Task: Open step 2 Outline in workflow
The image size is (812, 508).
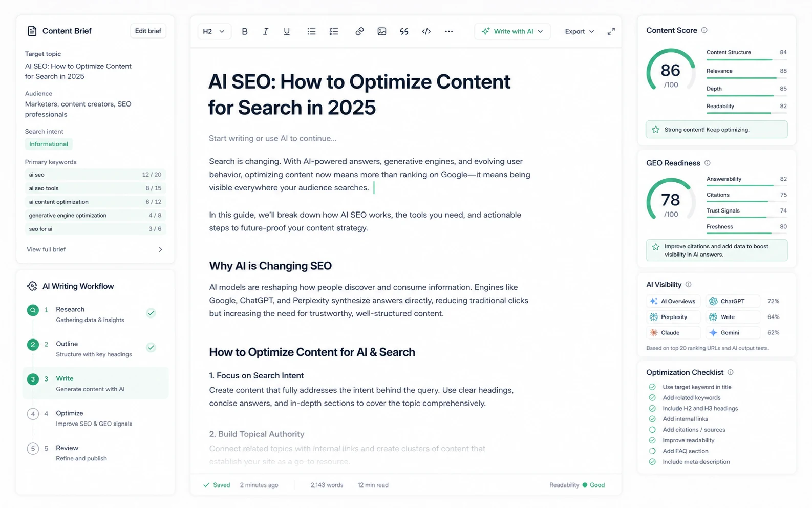Action: click(x=95, y=349)
